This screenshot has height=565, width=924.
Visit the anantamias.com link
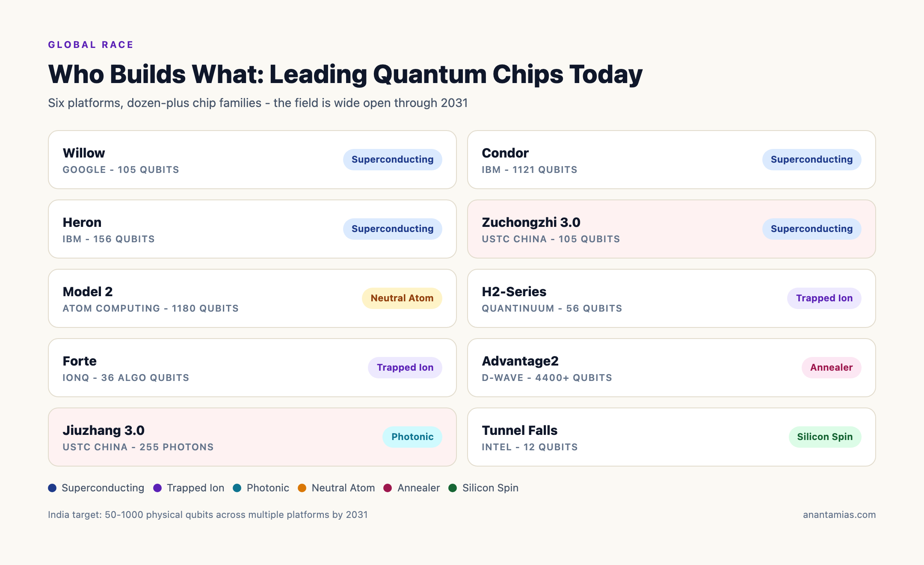tap(839, 515)
